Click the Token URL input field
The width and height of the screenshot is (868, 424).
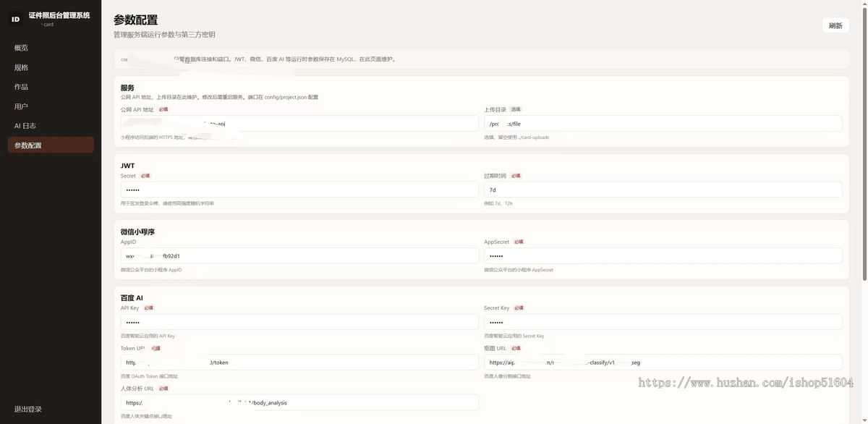pyautogui.click(x=299, y=362)
